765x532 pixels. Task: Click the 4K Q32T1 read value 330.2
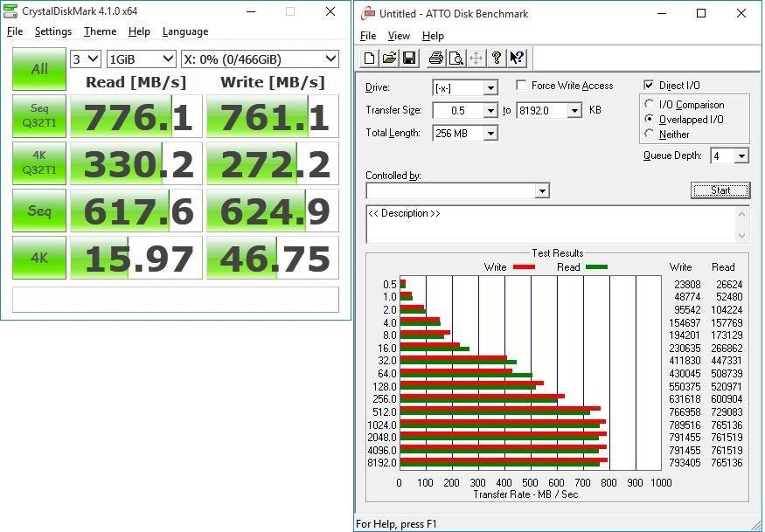(x=136, y=163)
